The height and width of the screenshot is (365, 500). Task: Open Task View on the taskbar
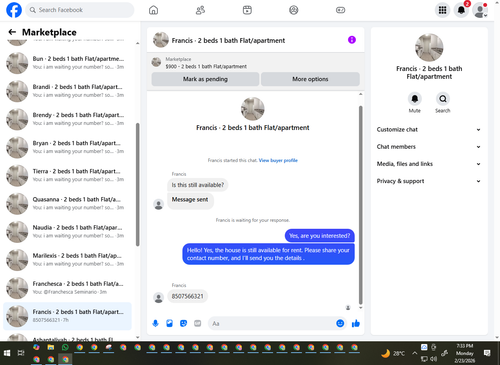21,353
